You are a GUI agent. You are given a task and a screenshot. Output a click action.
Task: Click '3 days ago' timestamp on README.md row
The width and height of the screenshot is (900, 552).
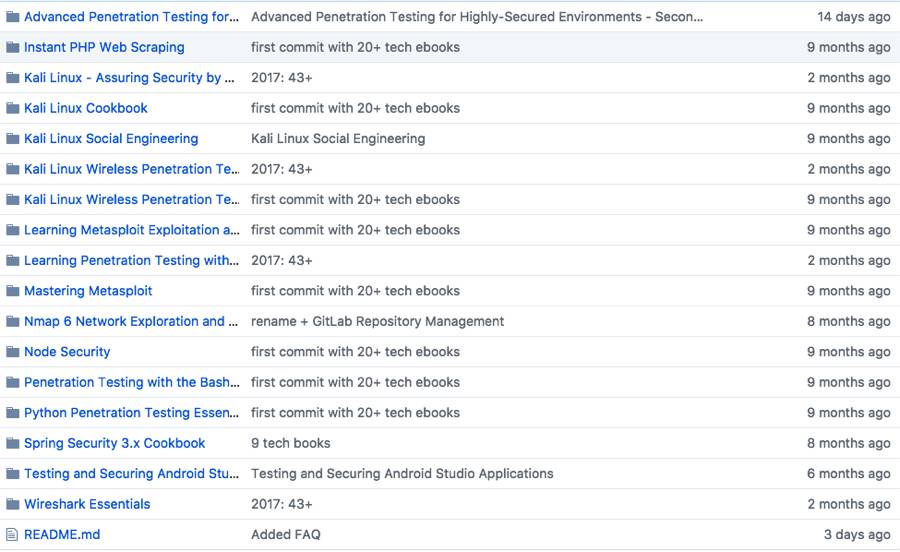857,534
